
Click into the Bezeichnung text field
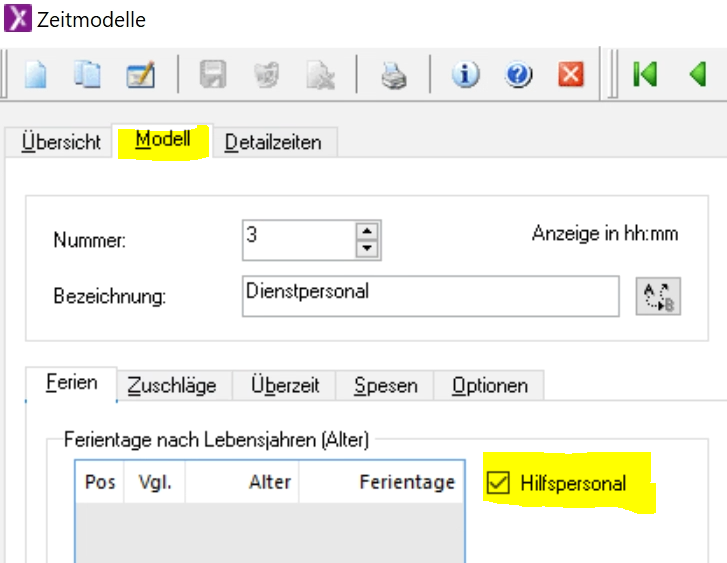click(430, 296)
